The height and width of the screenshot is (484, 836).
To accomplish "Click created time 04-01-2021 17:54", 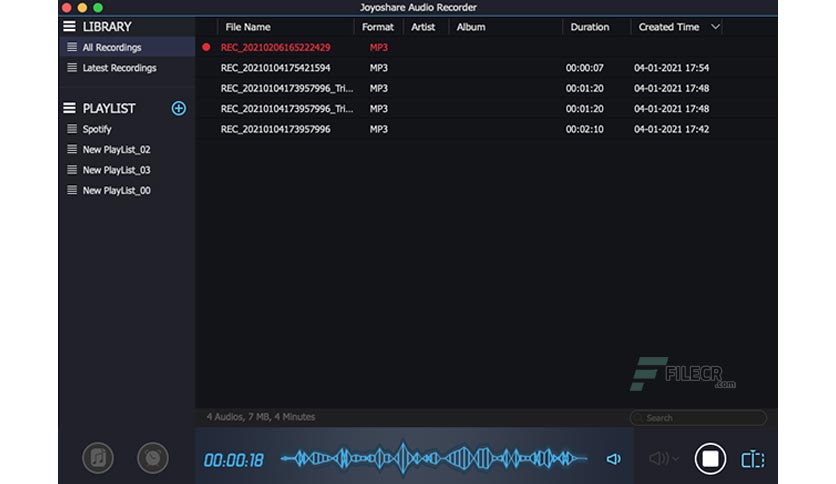I will tap(671, 68).
